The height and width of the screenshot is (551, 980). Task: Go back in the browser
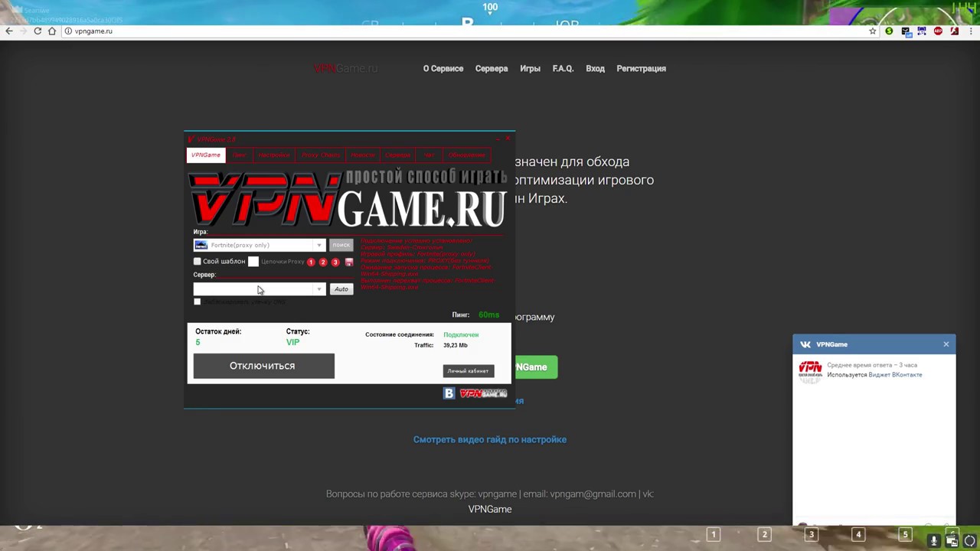click(x=9, y=31)
